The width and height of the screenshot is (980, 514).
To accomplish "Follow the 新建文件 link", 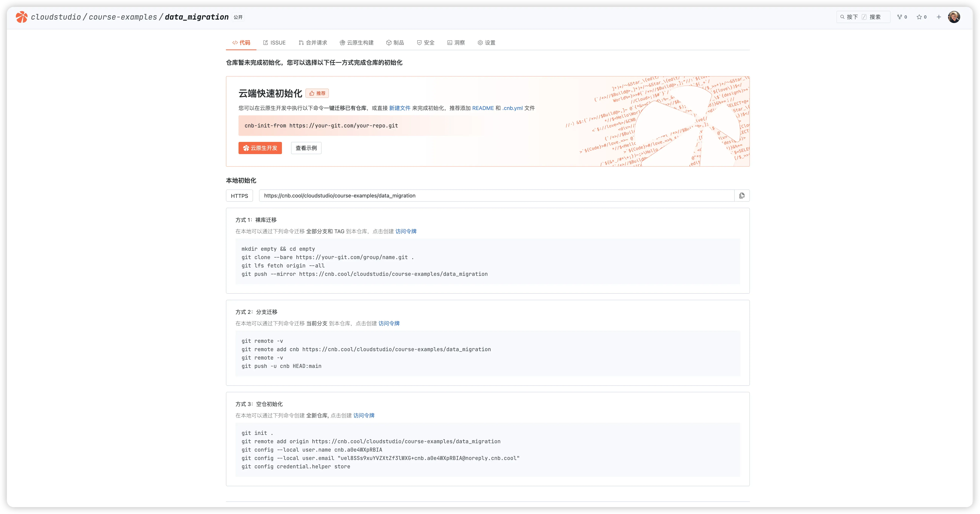I will (x=399, y=108).
